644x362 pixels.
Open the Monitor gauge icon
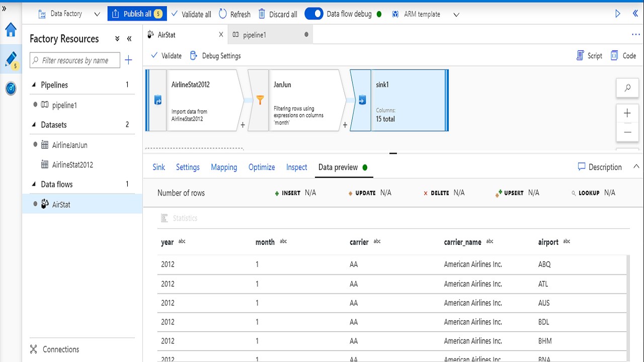coord(11,88)
